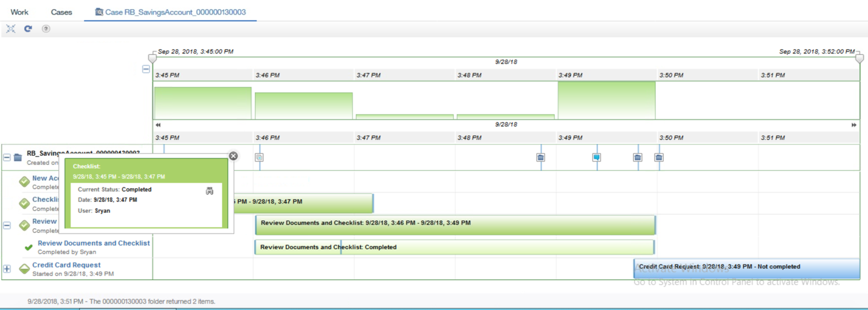Image resolution: width=868 pixels, height=310 pixels.
Task: Open Review Documents and Checklist step link
Action: [94, 243]
